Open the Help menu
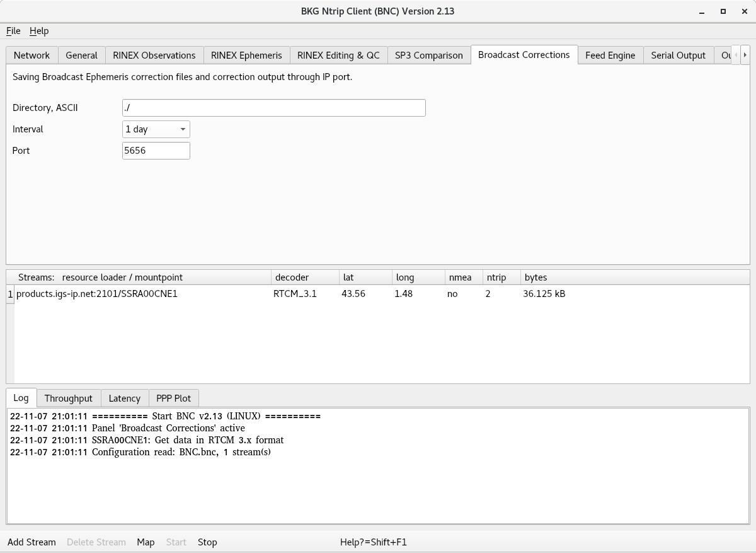 39,31
